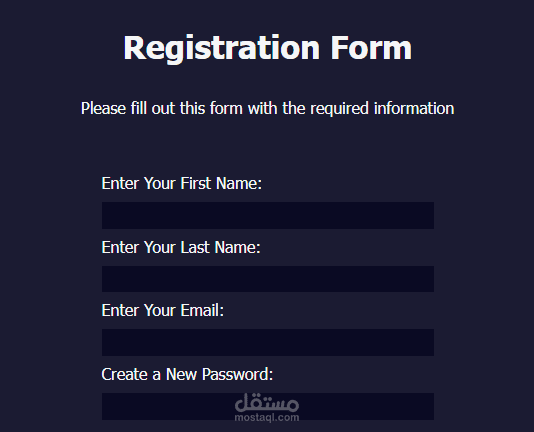Select the Email input field

coord(268,342)
